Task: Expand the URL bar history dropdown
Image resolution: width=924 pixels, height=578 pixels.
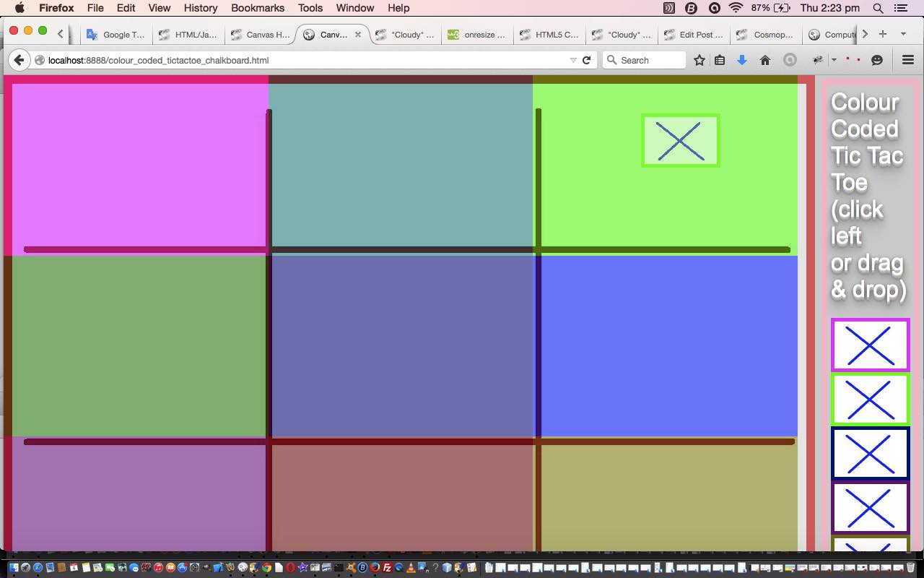Action: click(573, 60)
